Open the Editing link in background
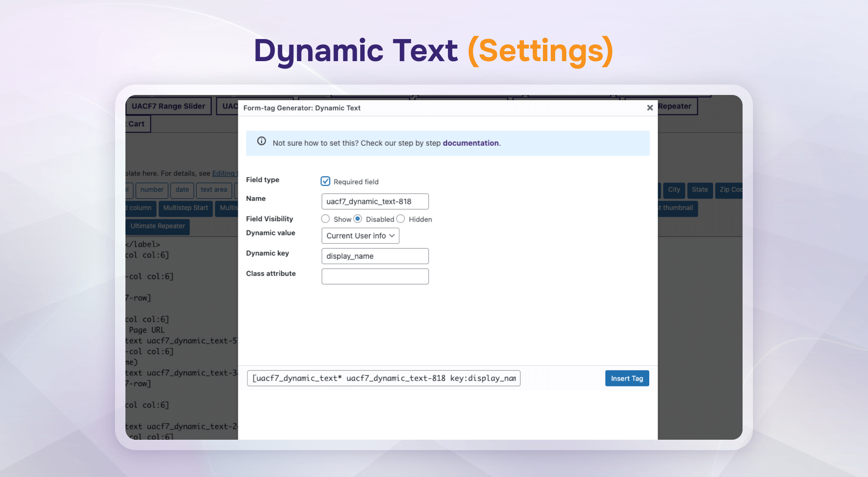 click(x=225, y=173)
